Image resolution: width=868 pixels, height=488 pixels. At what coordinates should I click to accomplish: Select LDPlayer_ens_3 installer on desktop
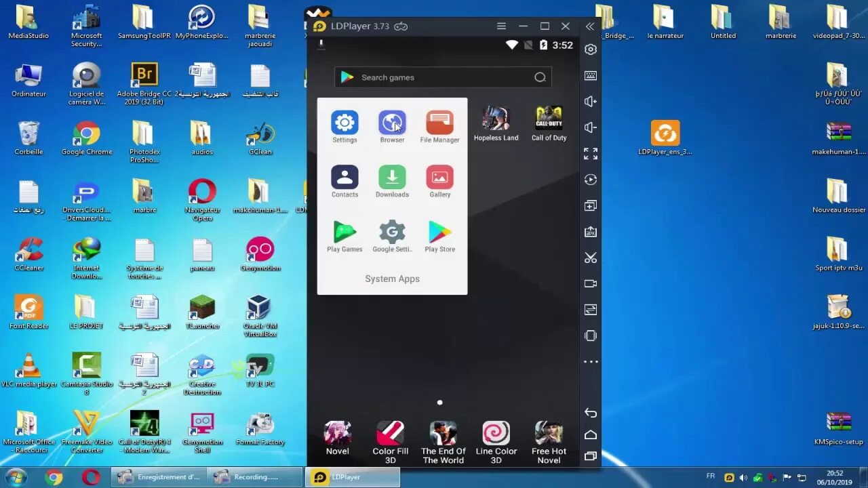click(665, 138)
